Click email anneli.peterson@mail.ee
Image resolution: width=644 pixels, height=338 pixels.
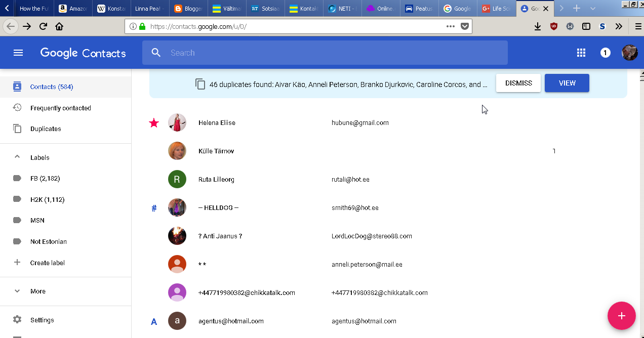point(367,264)
